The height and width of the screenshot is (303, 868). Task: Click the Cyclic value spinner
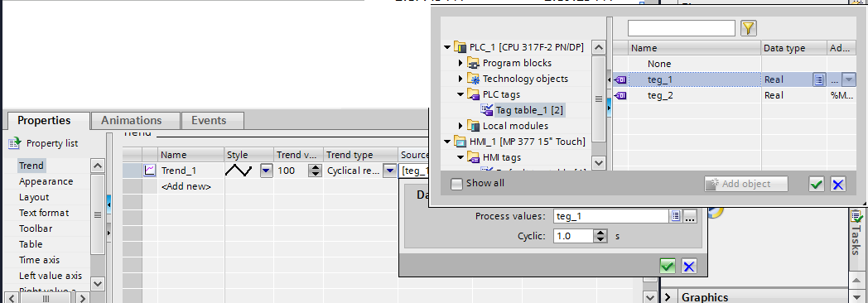pos(600,236)
